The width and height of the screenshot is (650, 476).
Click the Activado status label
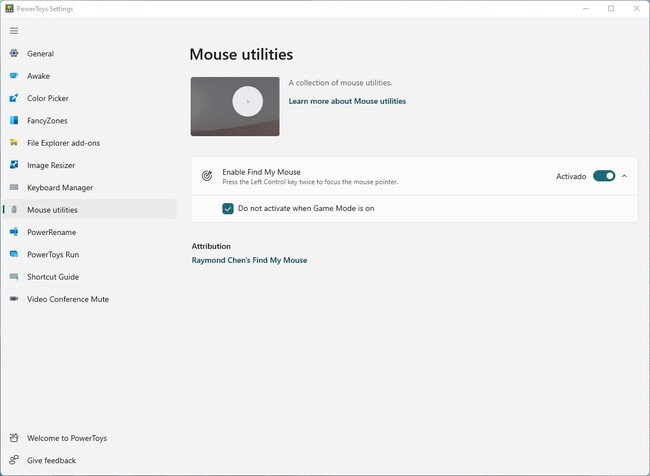click(x=571, y=176)
